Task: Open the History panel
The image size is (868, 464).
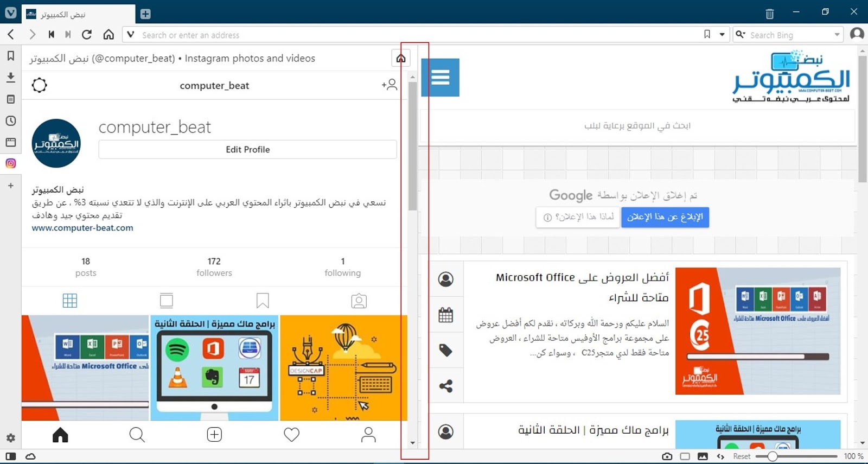Action: pyautogui.click(x=10, y=120)
